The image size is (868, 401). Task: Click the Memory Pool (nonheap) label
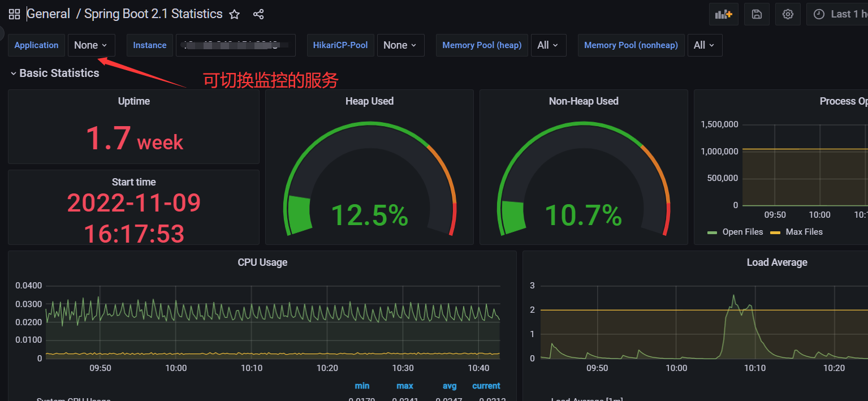click(x=631, y=45)
